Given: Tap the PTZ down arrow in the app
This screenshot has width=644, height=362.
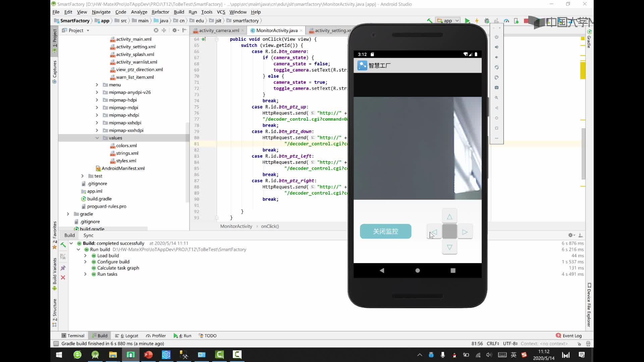Looking at the screenshot, I should tap(449, 247).
